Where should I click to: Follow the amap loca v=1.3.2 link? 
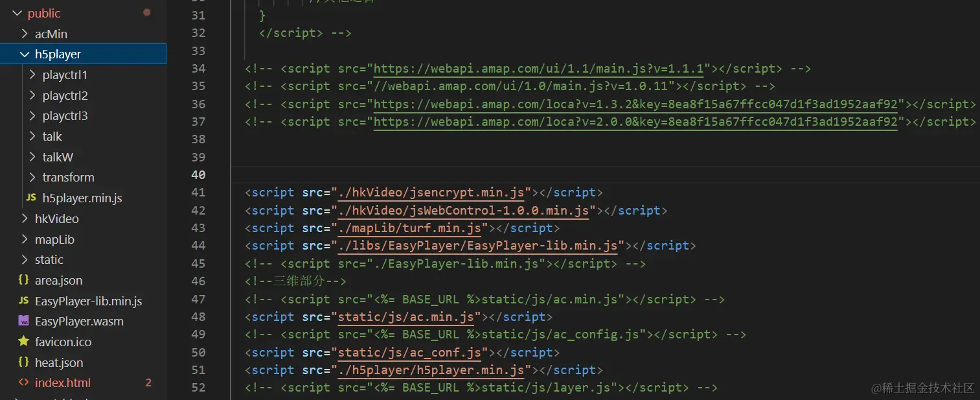636,104
